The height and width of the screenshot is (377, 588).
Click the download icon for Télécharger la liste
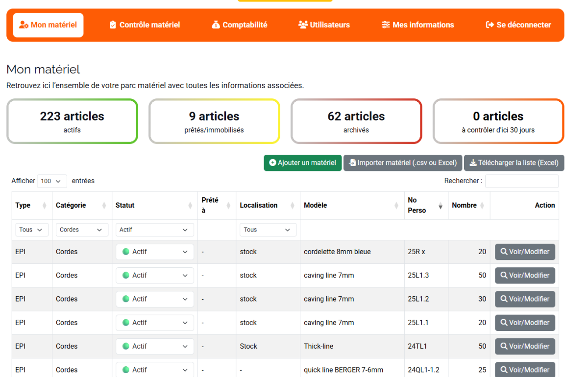click(473, 163)
